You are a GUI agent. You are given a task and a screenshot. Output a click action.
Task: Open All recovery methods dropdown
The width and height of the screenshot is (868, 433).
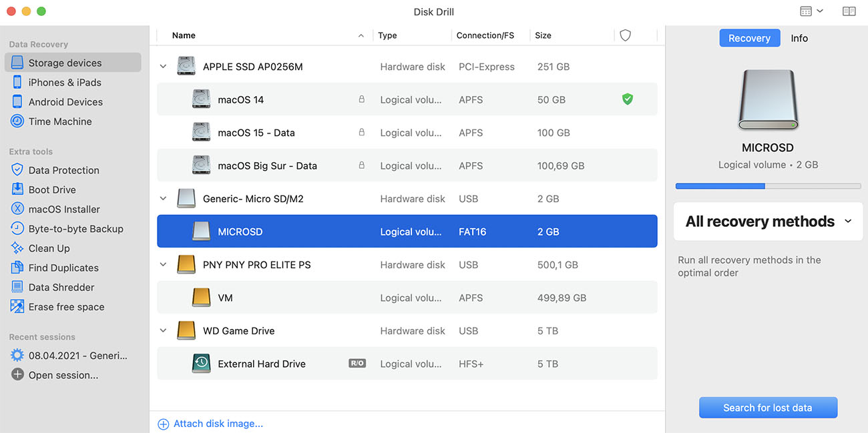[x=768, y=222]
